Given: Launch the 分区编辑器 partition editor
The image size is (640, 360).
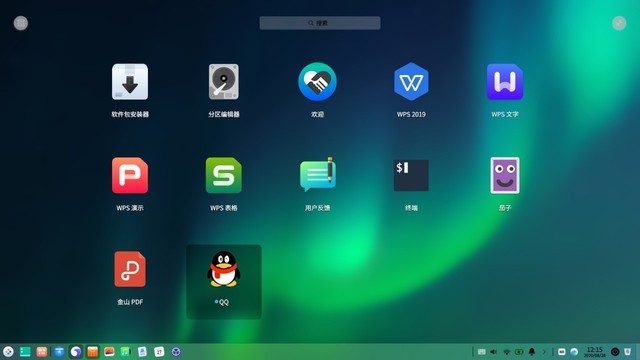Looking at the screenshot, I should tap(224, 82).
